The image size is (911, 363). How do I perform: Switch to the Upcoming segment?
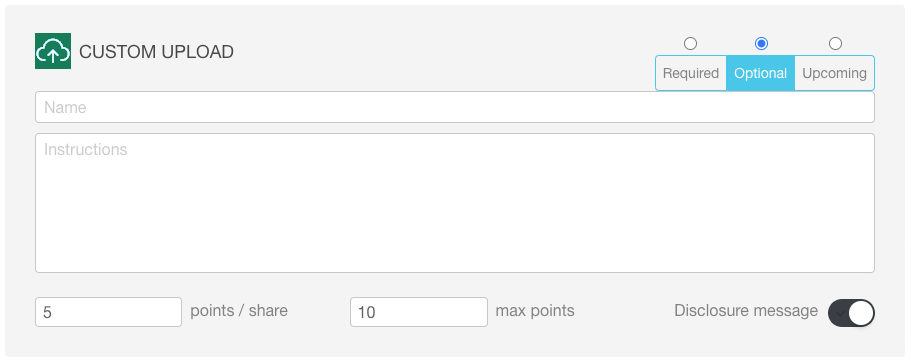[x=834, y=73]
